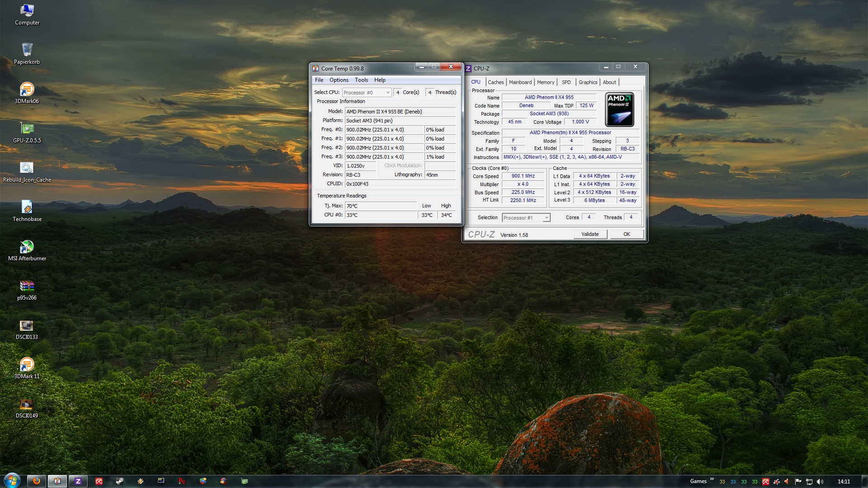The height and width of the screenshot is (488, 868).
Task: Open the Papierkorb recycle bin icon
Action: click(27, 54)
